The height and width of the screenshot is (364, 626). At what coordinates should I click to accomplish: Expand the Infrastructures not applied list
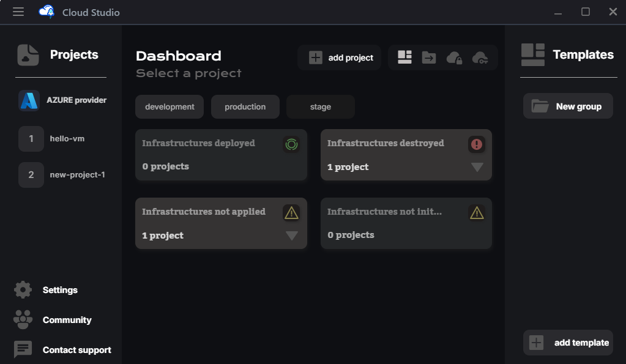pos(292,236)
